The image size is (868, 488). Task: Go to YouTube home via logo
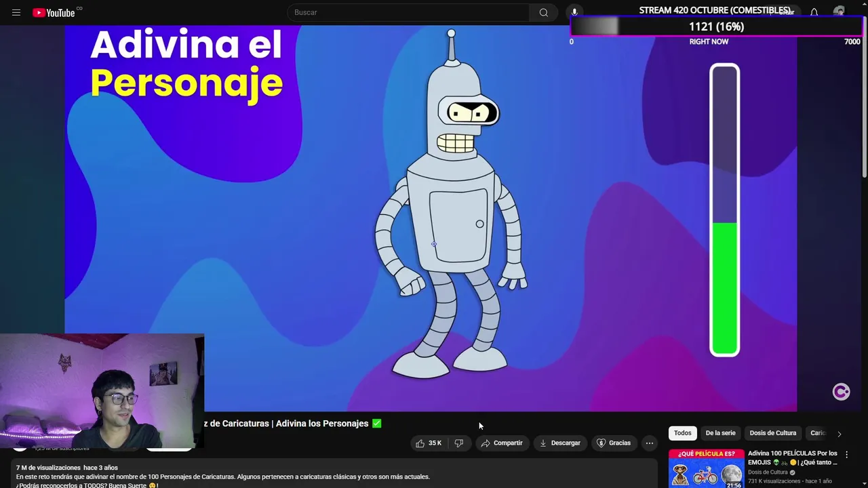54,12
